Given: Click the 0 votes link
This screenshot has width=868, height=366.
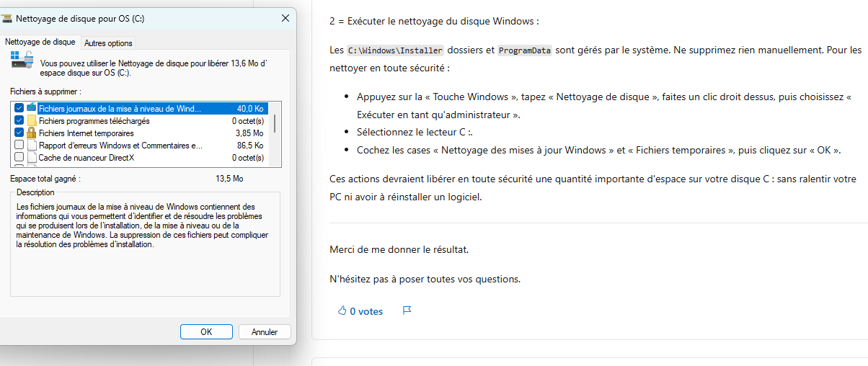Looking at the screenshot, I should click(x=366, y=311).
